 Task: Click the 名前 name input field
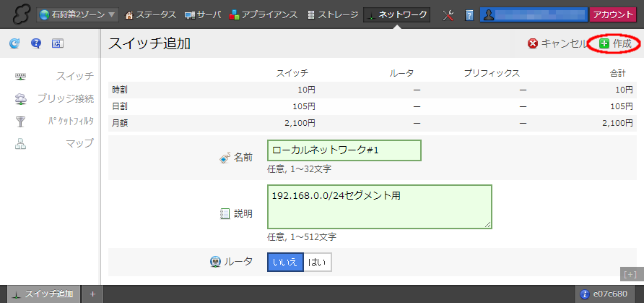pyautogui.click(x=344, y=150)
